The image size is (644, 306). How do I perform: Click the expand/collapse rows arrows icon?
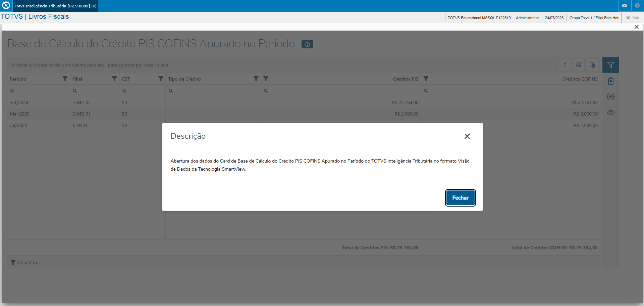565,65
